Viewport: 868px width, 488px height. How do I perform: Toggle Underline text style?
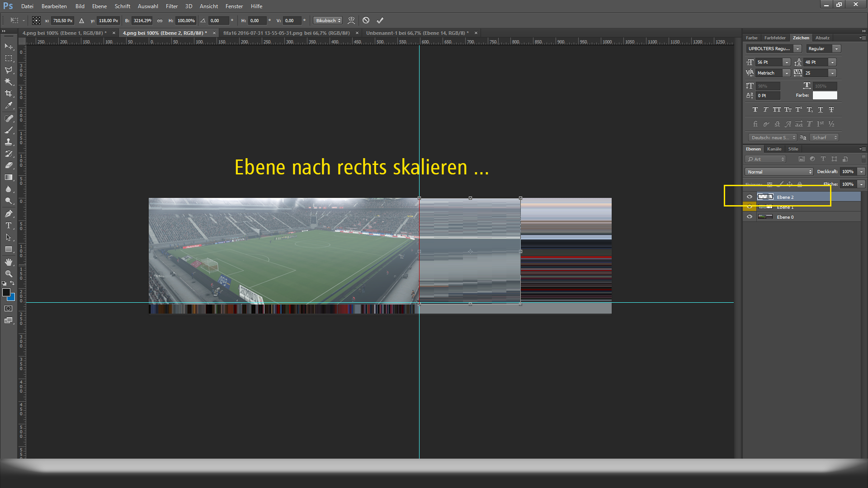click(821, 109)
